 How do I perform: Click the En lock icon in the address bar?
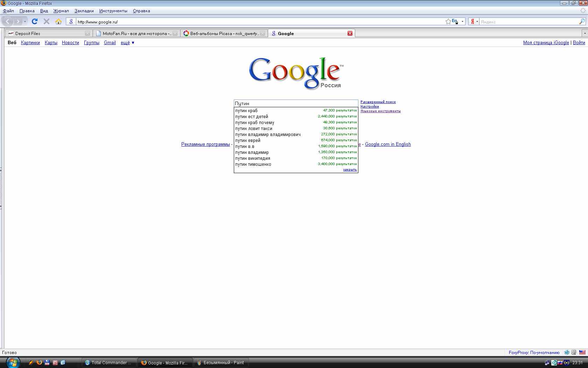pyautogui.click(x=455, y=21)
